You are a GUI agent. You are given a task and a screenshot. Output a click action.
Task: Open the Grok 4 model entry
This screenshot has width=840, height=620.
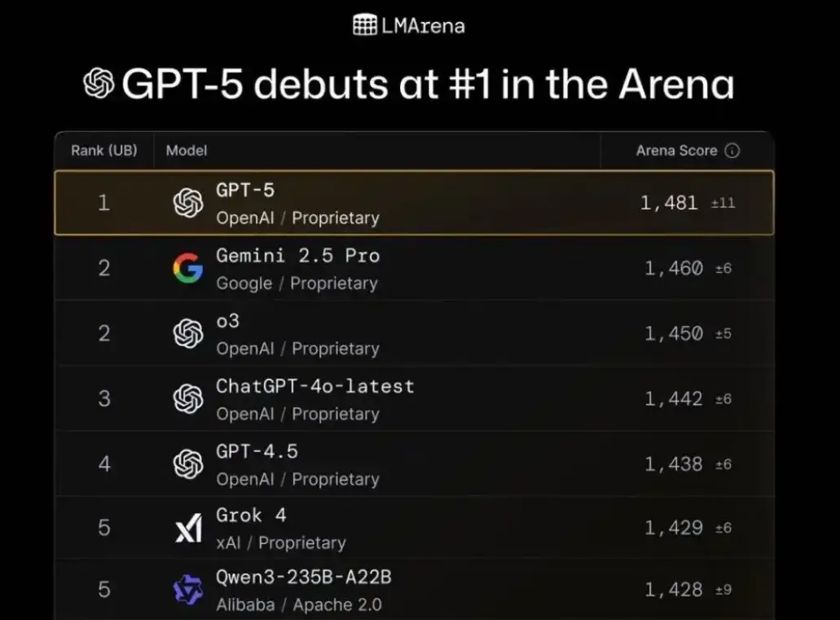(251, 516)
